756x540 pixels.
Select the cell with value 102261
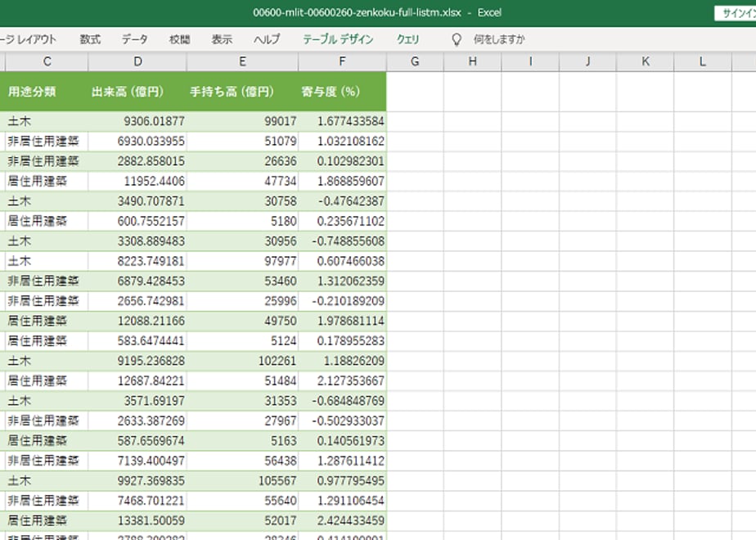click(242, 361)
